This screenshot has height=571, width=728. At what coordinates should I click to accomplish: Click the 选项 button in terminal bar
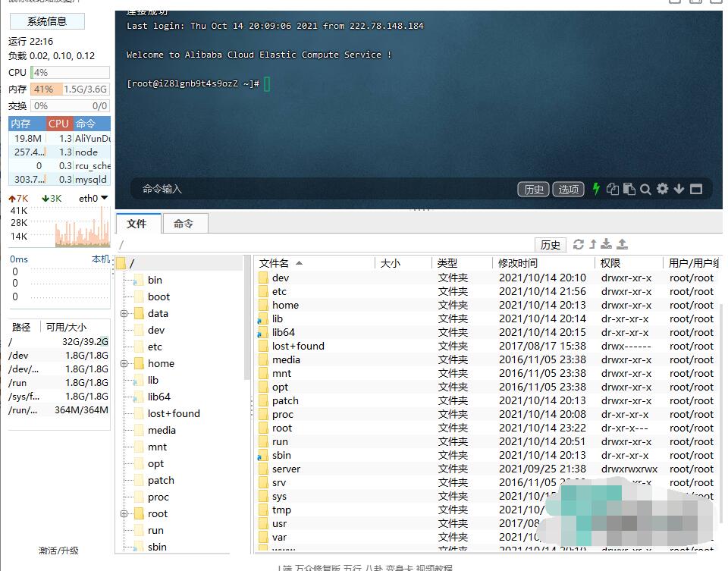(568, 190)
